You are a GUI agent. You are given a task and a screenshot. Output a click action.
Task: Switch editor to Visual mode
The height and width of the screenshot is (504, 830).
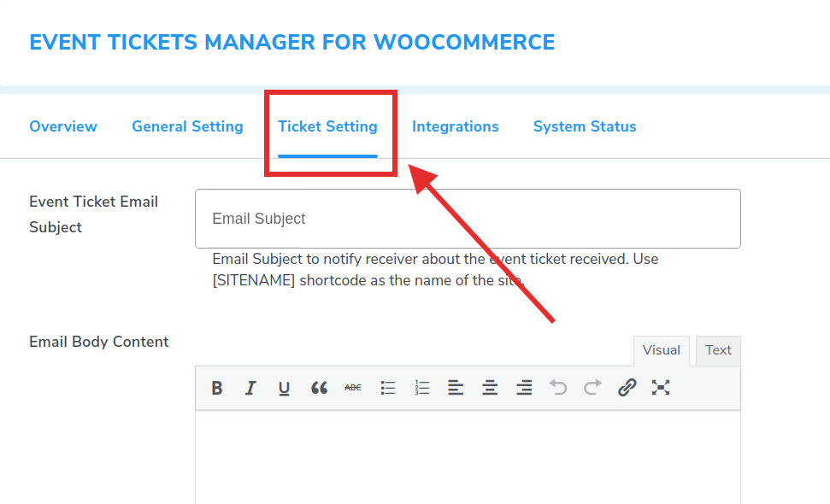[x=661, y=350]
